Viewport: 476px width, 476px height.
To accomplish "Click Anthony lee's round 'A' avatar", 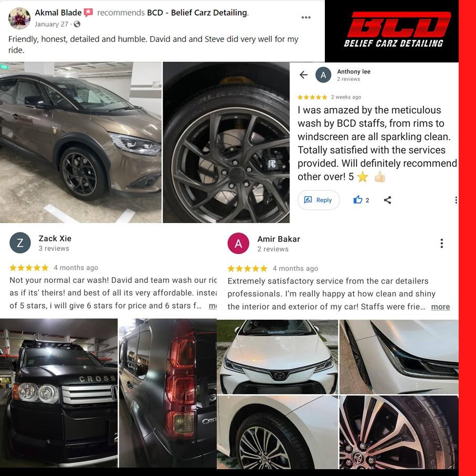I will (x=323, y=75).
